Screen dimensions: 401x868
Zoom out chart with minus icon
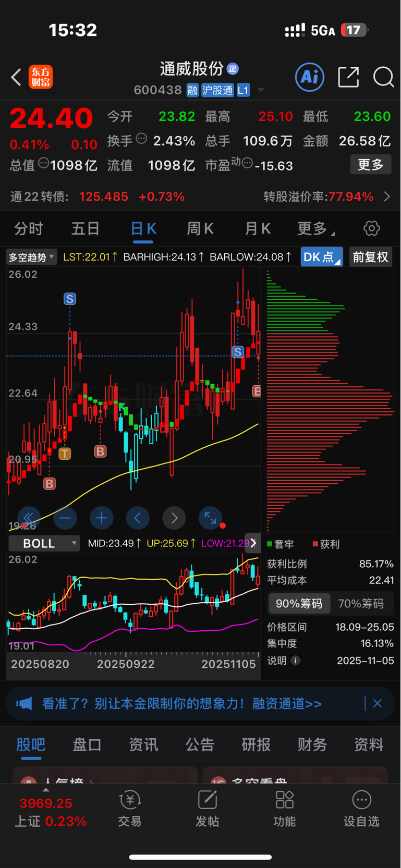[x=65, y=518]
